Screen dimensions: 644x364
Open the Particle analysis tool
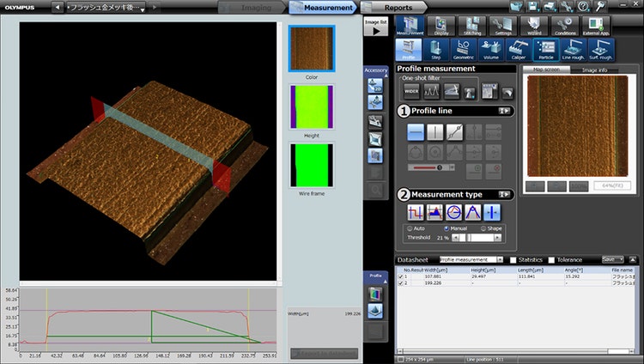[x=544, y=50]
